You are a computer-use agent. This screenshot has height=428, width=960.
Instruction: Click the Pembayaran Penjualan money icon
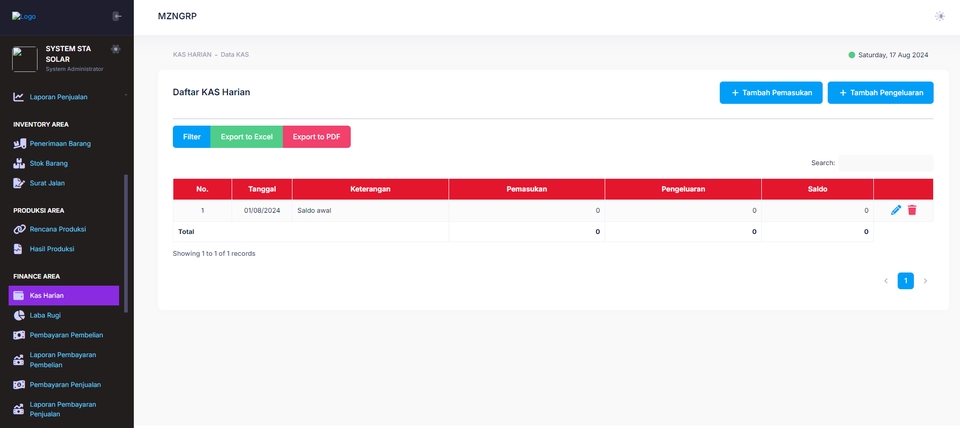(19, 385)
